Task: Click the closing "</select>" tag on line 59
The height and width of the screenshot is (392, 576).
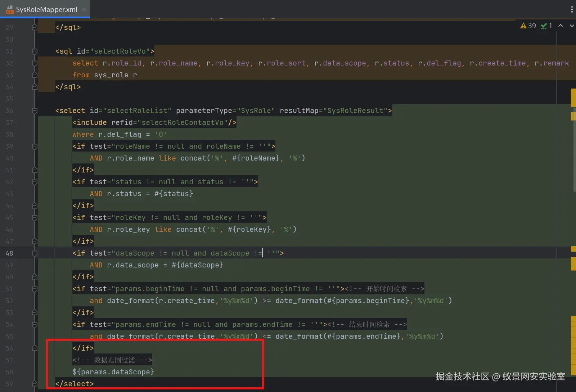Action: 75,384
